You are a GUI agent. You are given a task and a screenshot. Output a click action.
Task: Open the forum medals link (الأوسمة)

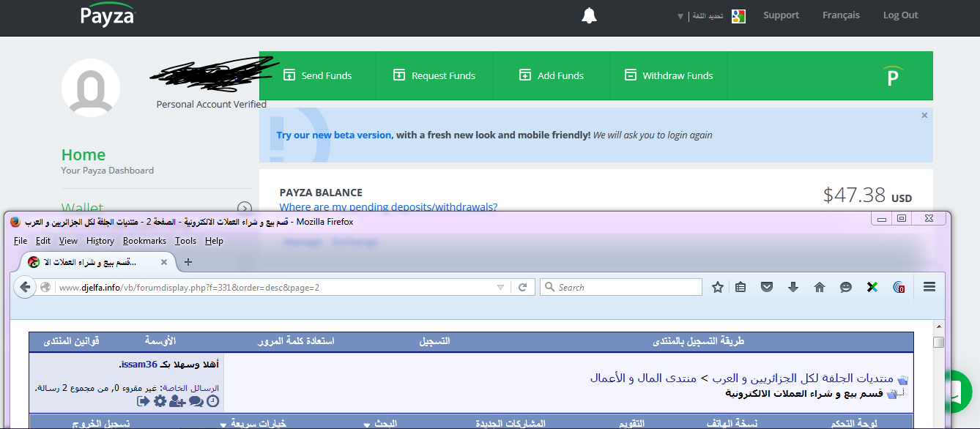(x=160, y=341)
